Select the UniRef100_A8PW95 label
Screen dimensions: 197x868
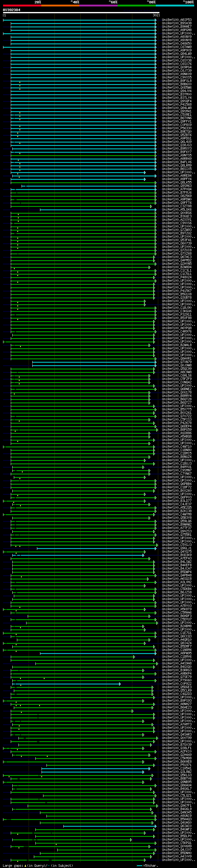click(177, 653)
